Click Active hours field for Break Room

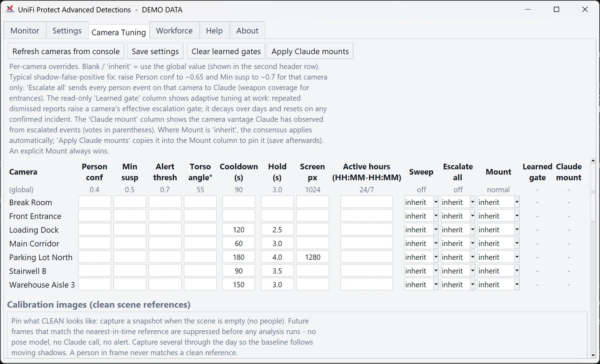click(x=367, y=202)
